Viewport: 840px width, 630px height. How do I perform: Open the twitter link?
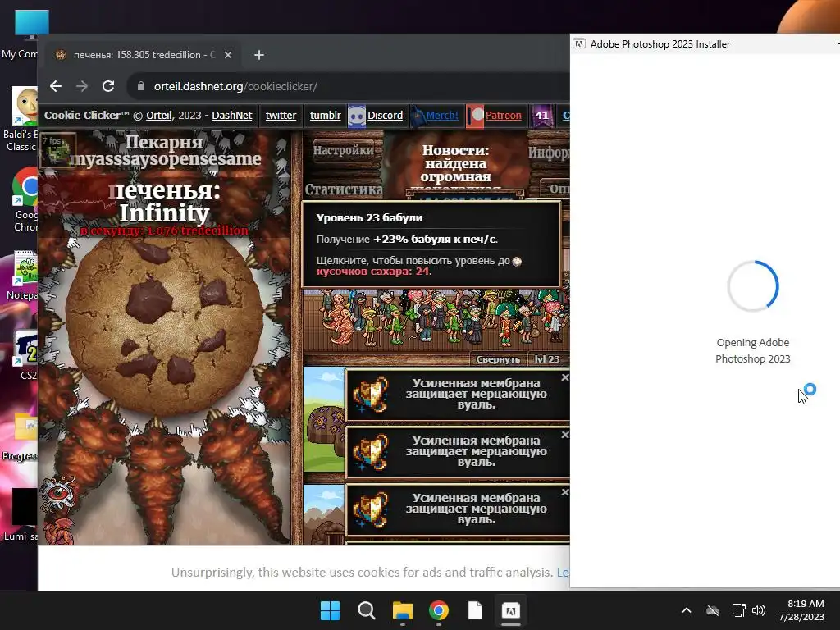[x=281, y=115]
